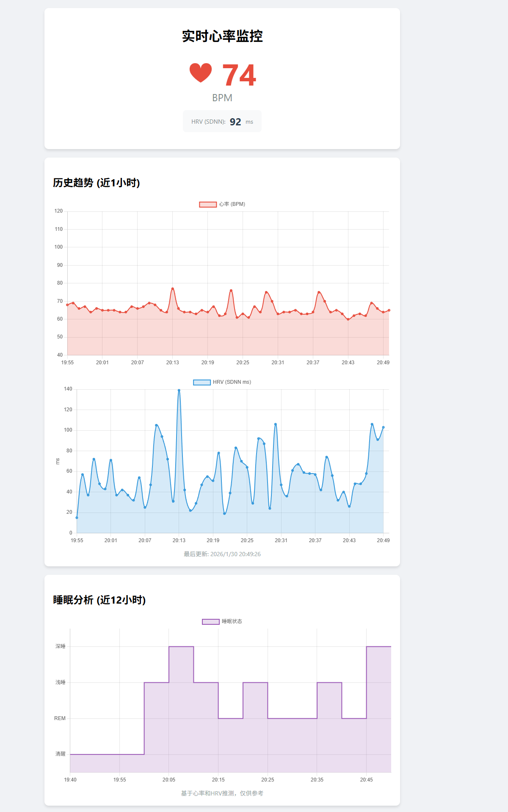Viewport: 508px width, 812px height.
Task: Toggle the 心率 (BPM) legend item
Action: (x=222, y=204)
